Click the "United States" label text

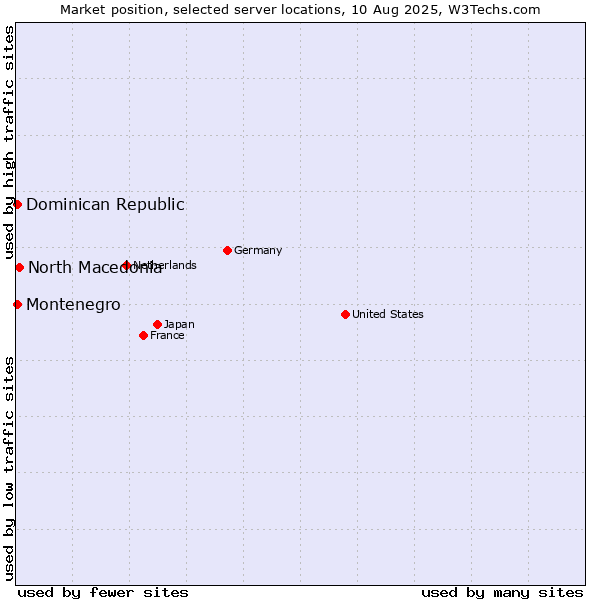pos(388,314)
